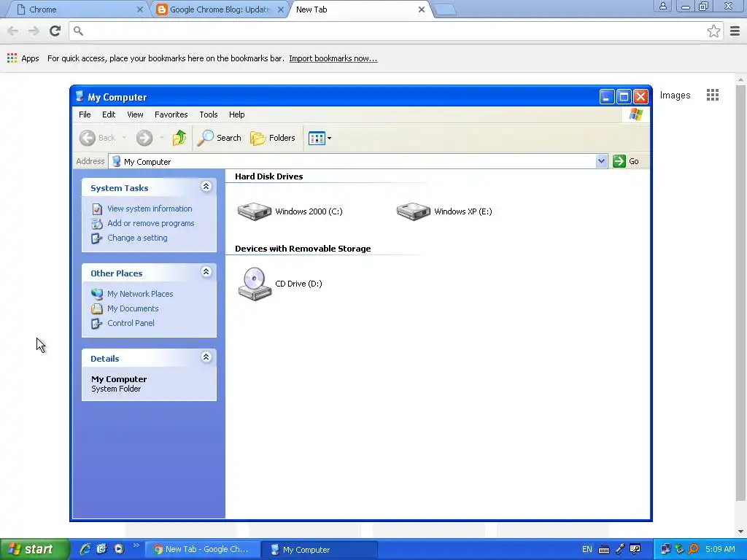Click the My Computer taskbar button
This screenshot has width=747, height=560.
point(320,550)
